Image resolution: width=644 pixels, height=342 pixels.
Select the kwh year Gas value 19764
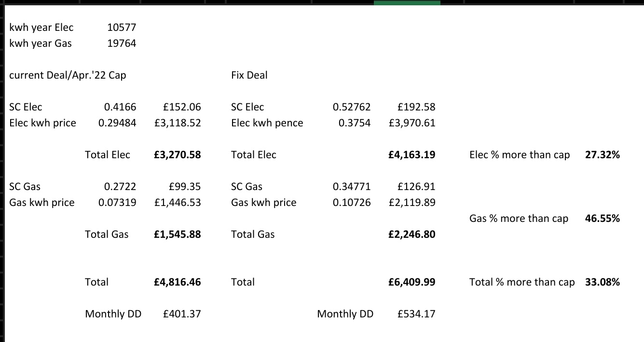122,43
